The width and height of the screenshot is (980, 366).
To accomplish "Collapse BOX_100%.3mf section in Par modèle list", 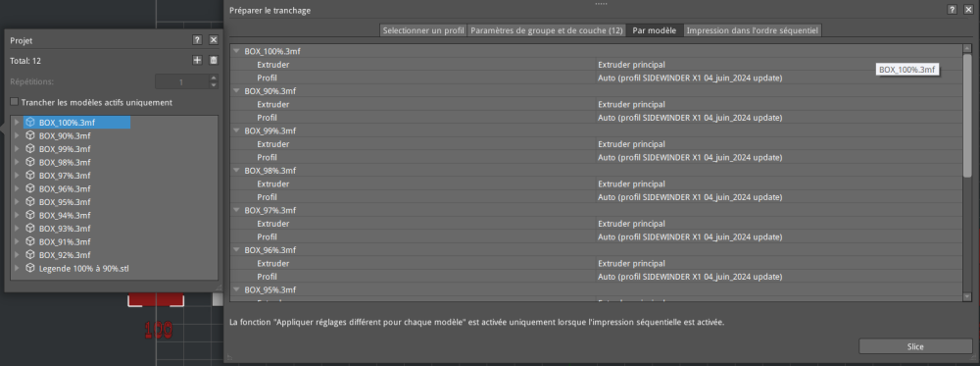I will coord(236,51).
